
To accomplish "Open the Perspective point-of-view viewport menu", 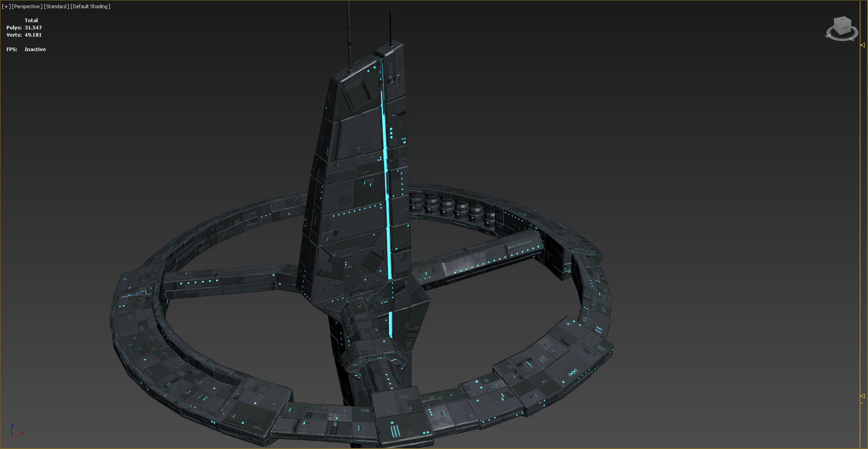I will [x=27, y=6].
